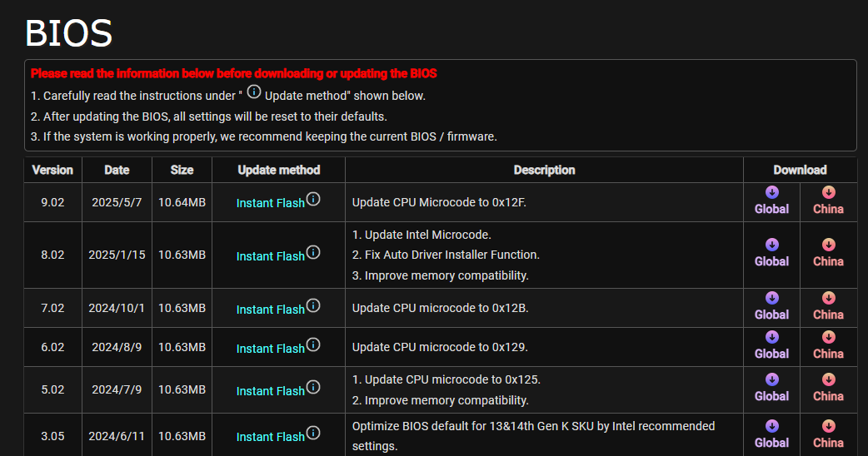Viewport: 868px width, 456px height.
Task: Open info icon beside 8.02 Instant Flash
Action: pos(313,253)
